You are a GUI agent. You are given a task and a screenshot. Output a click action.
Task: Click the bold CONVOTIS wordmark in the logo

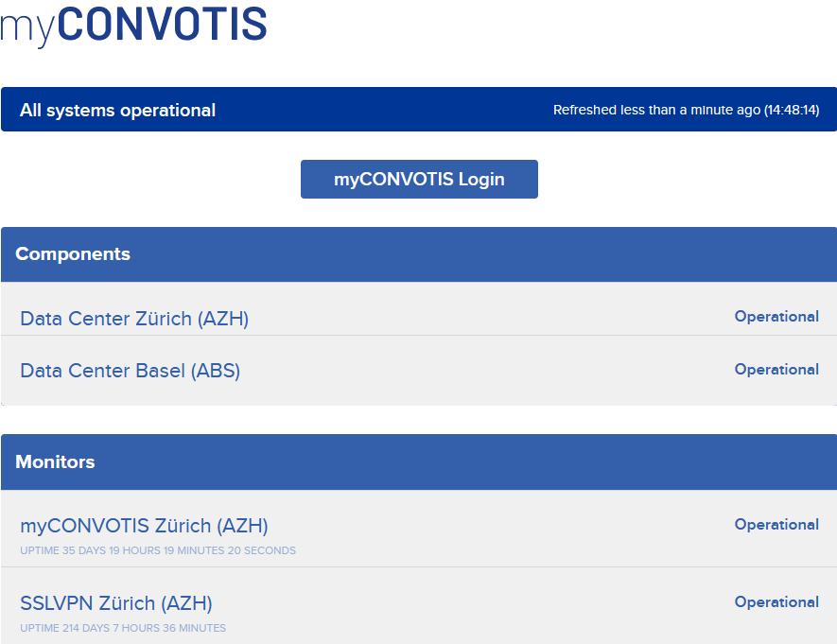162,25
